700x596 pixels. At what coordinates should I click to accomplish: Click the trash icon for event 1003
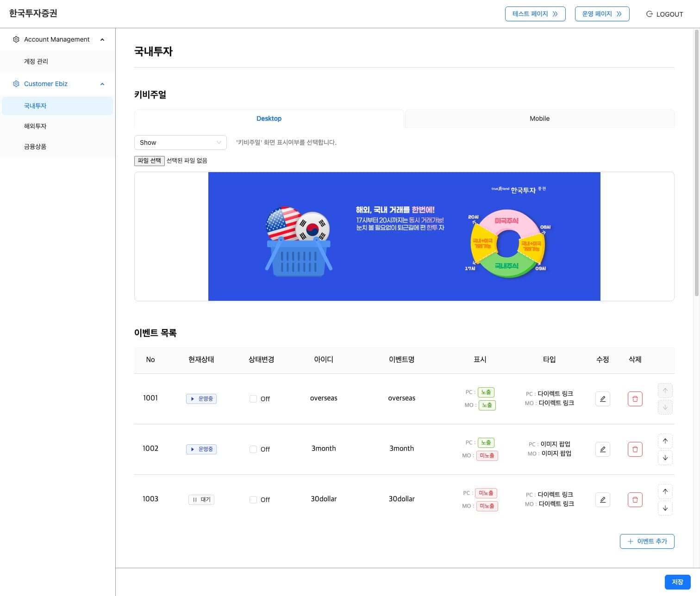(x=635, y=500)
